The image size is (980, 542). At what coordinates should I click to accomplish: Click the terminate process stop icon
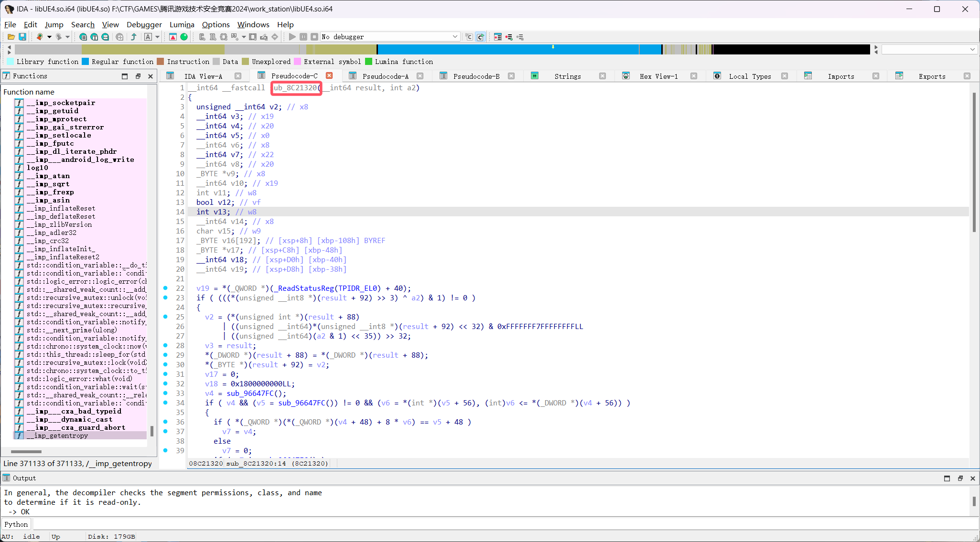pos(314,37)
